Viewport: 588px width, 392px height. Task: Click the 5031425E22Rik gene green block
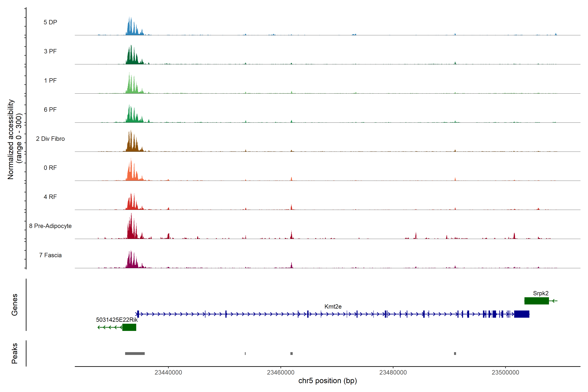(x=129, y=327)
